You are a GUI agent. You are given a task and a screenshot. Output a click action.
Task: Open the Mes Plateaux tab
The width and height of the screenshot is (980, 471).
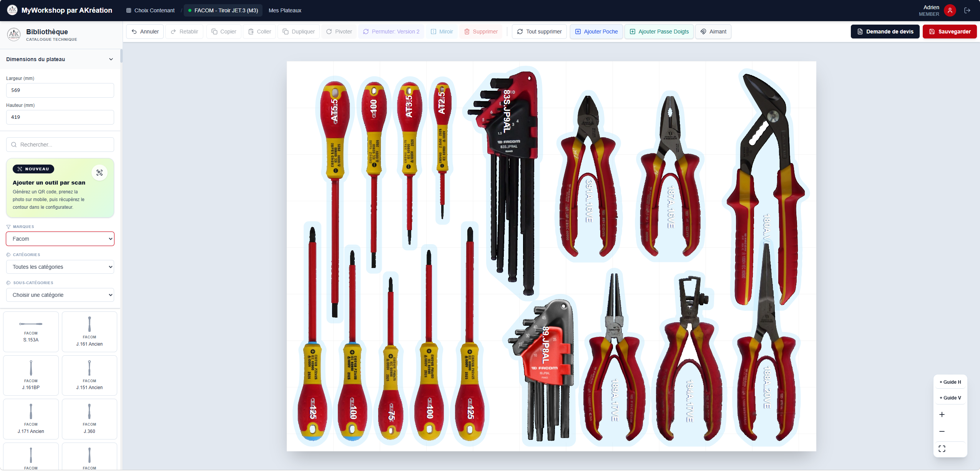coord(285,10)
